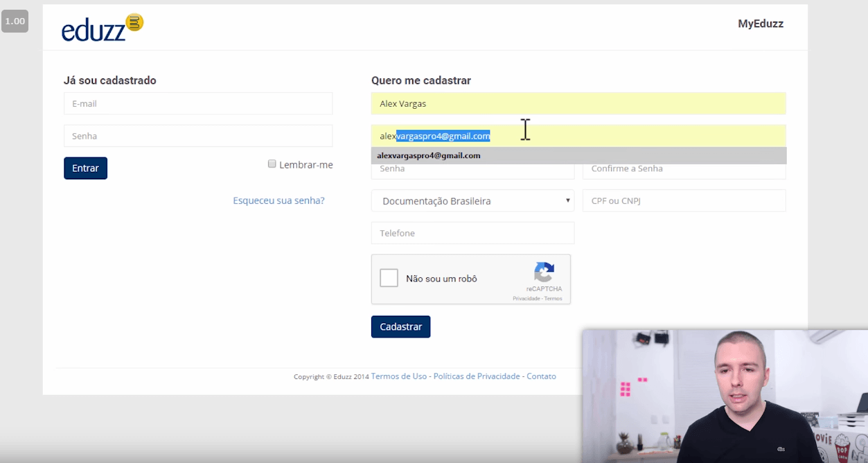Open the "Contato" link

tap(541, 376)
